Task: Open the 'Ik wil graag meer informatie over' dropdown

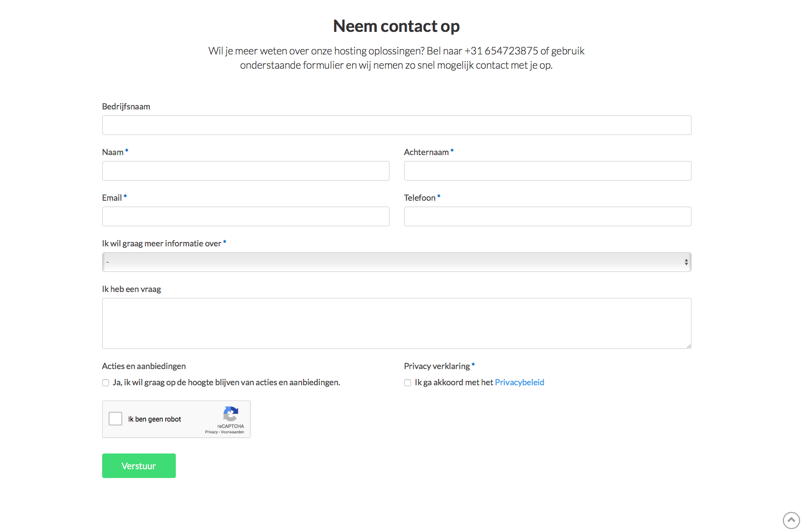Action: point(396,262)
